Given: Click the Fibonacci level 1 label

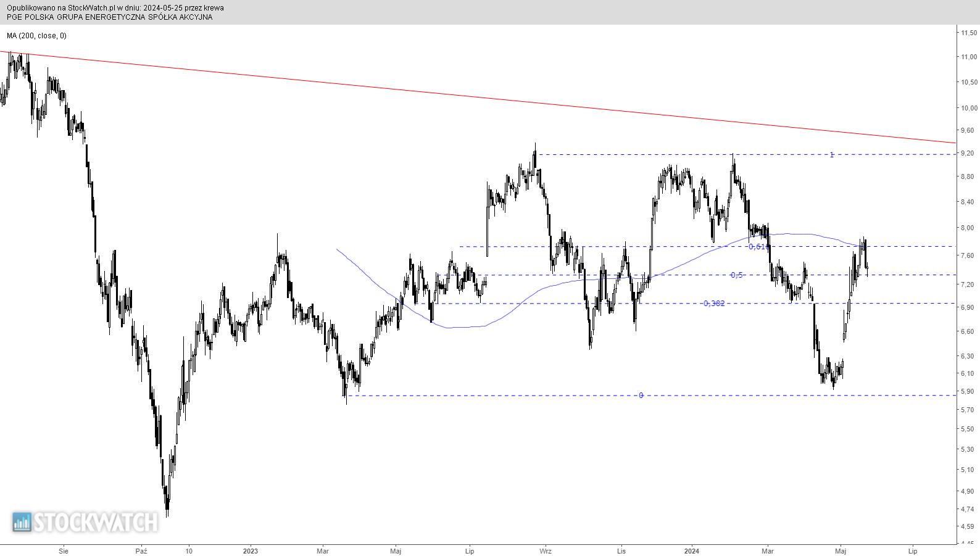Looking at the screenshot, I should click(x=831, y=155).
